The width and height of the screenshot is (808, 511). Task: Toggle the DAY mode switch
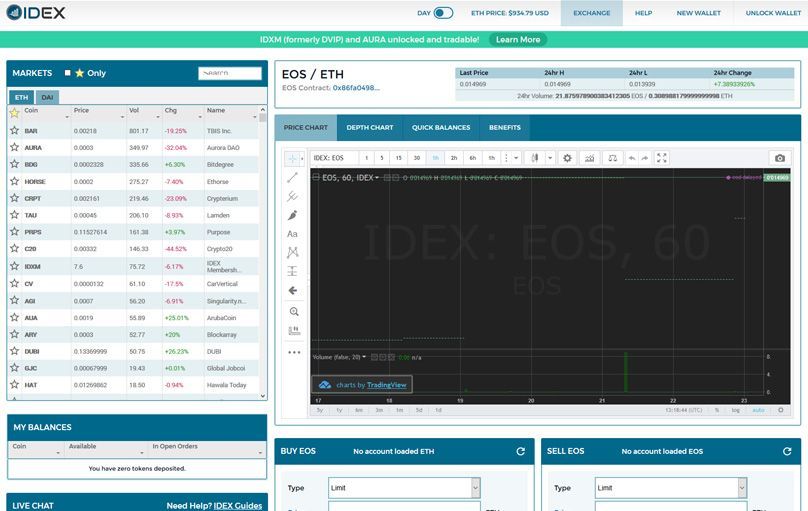pyautogui.click(x=443, y=13)
